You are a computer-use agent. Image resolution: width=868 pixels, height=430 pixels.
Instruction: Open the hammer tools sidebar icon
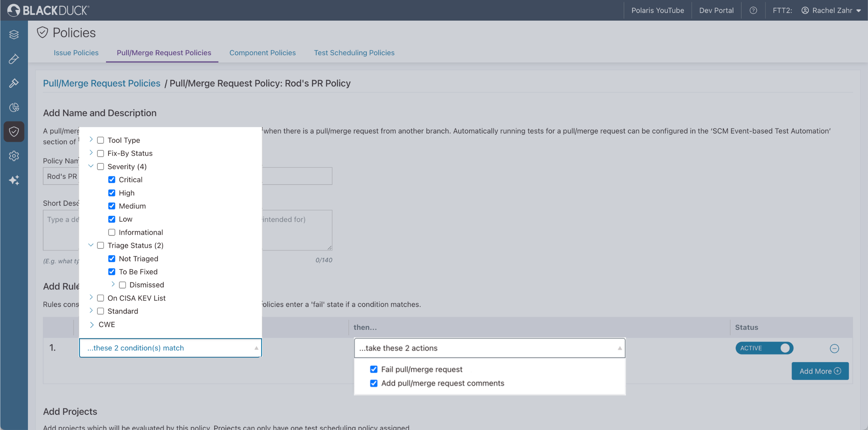click(x=14, y=83)
